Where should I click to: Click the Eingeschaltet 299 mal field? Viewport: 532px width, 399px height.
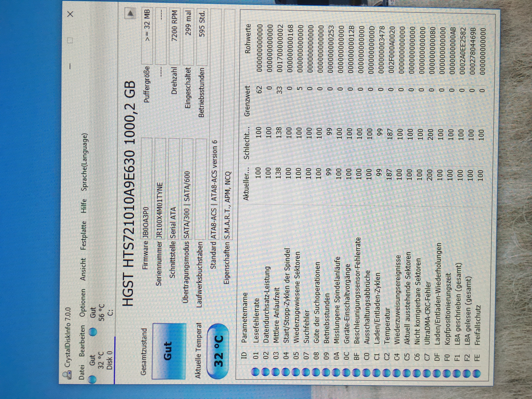click(x=188, y=37)
